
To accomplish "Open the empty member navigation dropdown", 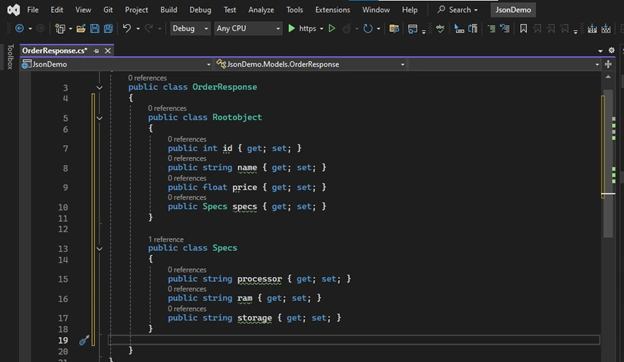I will point(504,64).
